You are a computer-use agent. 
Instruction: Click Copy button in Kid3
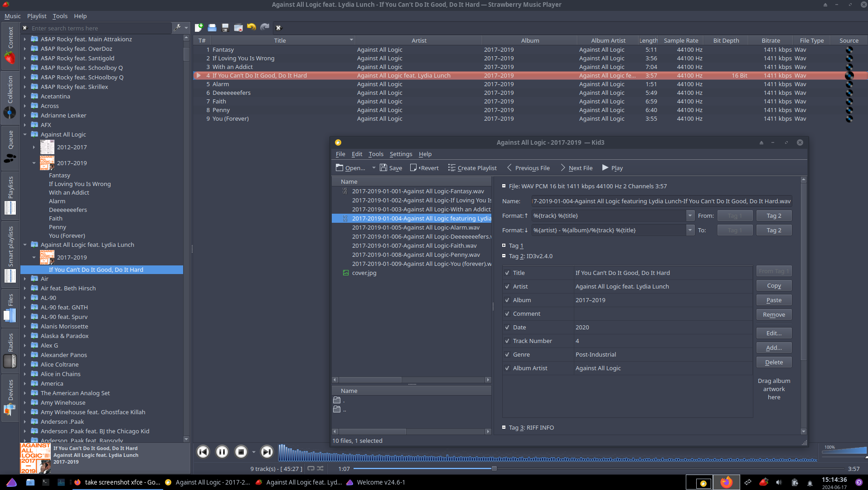pyautogui.click(x=774, y=285)
